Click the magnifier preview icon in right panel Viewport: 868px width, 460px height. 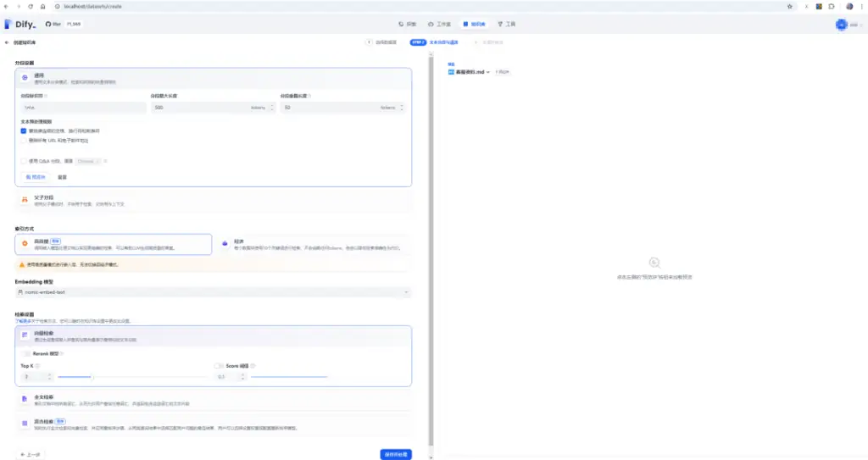click(x=654, y=263)
